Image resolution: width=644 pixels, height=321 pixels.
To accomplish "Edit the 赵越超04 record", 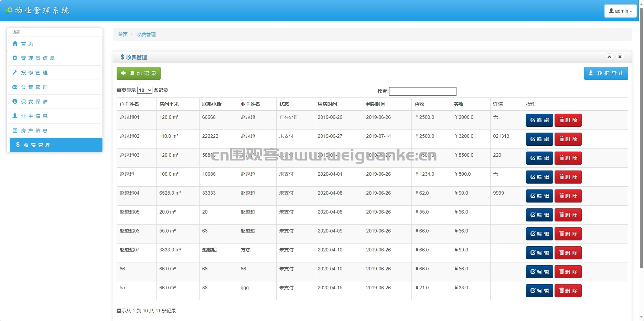I will tap(539, 196).
